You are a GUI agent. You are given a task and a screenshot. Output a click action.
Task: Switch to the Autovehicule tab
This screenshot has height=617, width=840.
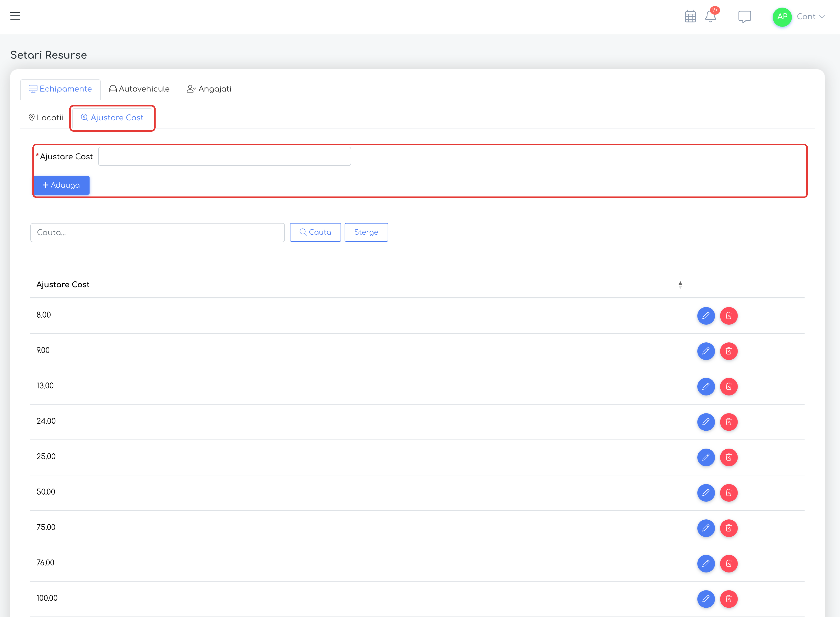pos(139,89)
